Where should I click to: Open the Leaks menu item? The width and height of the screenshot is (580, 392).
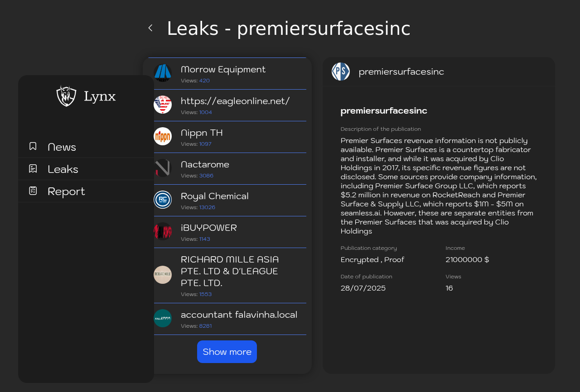pos(86,169)
